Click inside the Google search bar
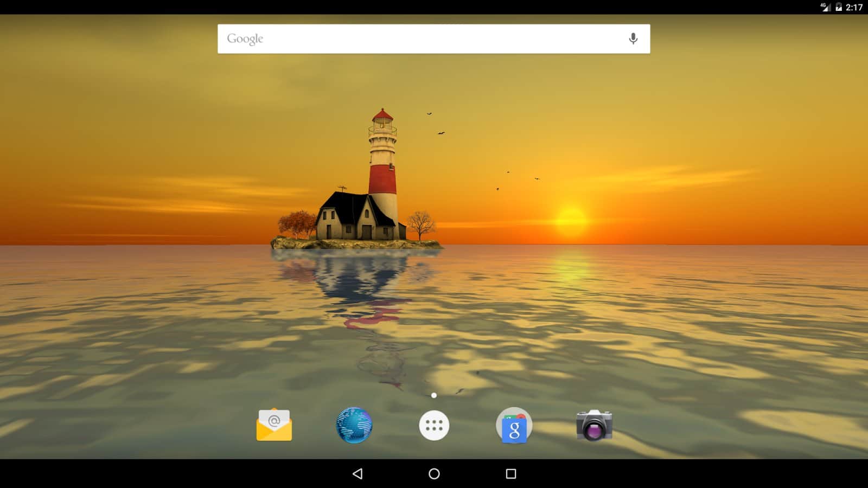 coord(434,38)
